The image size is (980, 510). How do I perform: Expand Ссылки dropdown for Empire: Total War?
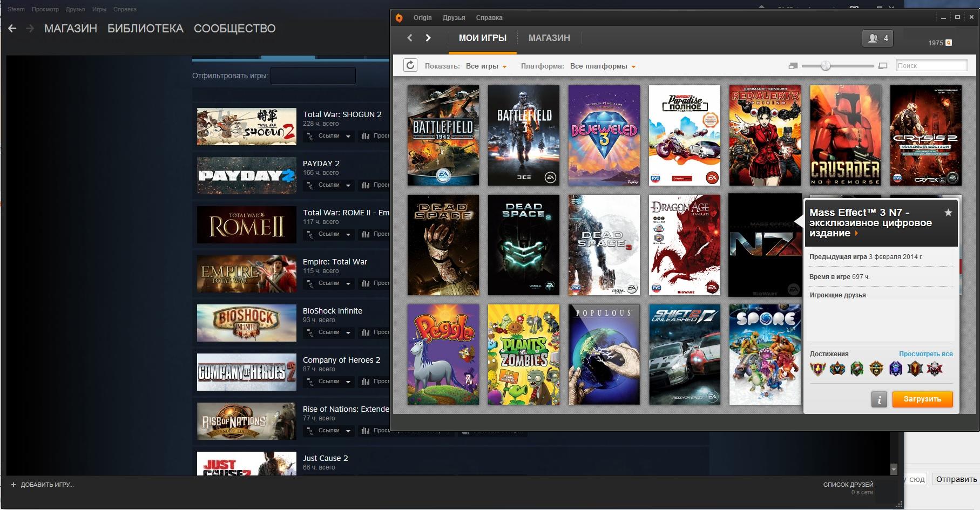click(x=329, y=283)
